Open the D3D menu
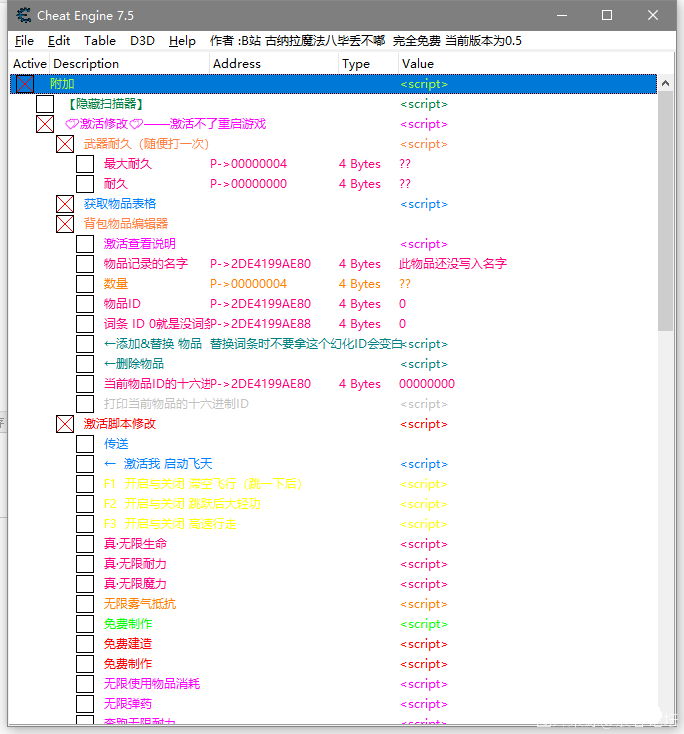The height and width of the screenshot is (734, 684). point(142,41)
